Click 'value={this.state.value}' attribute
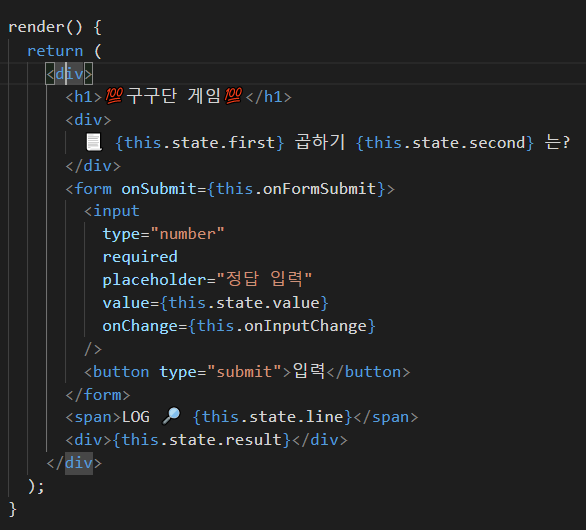Image resolution: width=586 pixels, height=530 pixels. pos(216,303)
